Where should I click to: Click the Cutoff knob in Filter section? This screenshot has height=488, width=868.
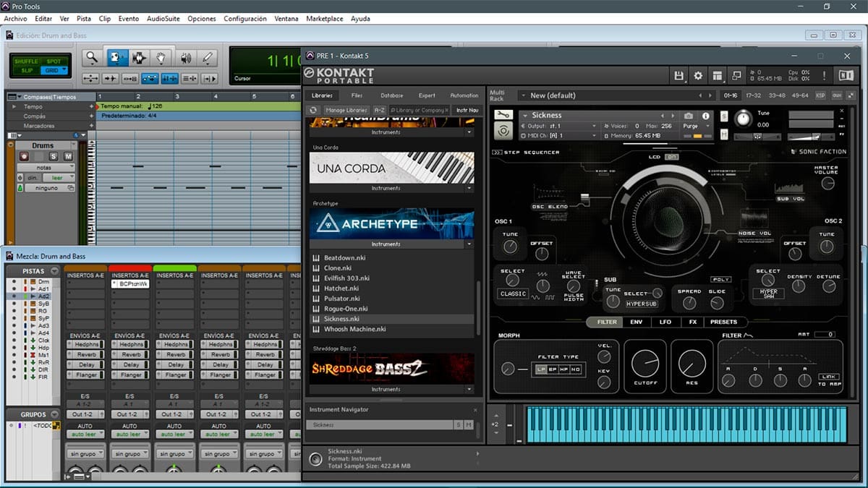pos(645,364)
